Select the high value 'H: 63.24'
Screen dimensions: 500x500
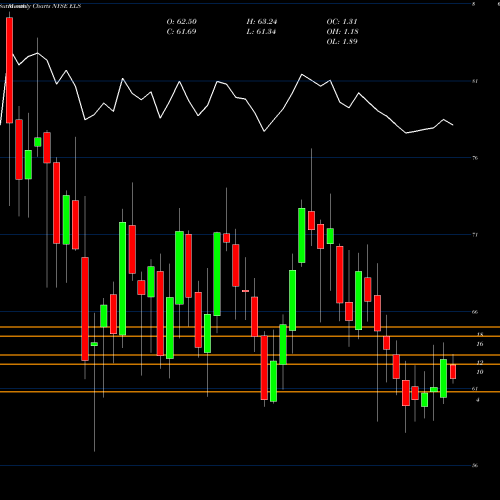point(262,22)
